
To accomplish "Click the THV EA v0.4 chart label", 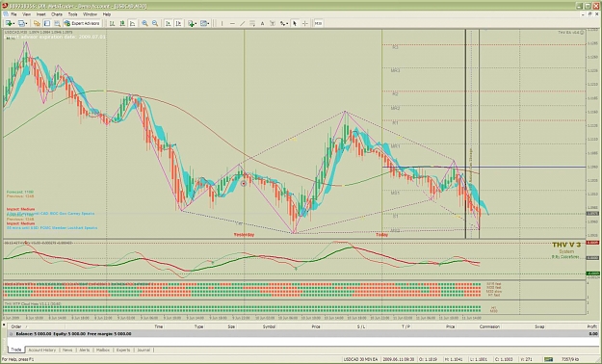I will tap(570, 33).
